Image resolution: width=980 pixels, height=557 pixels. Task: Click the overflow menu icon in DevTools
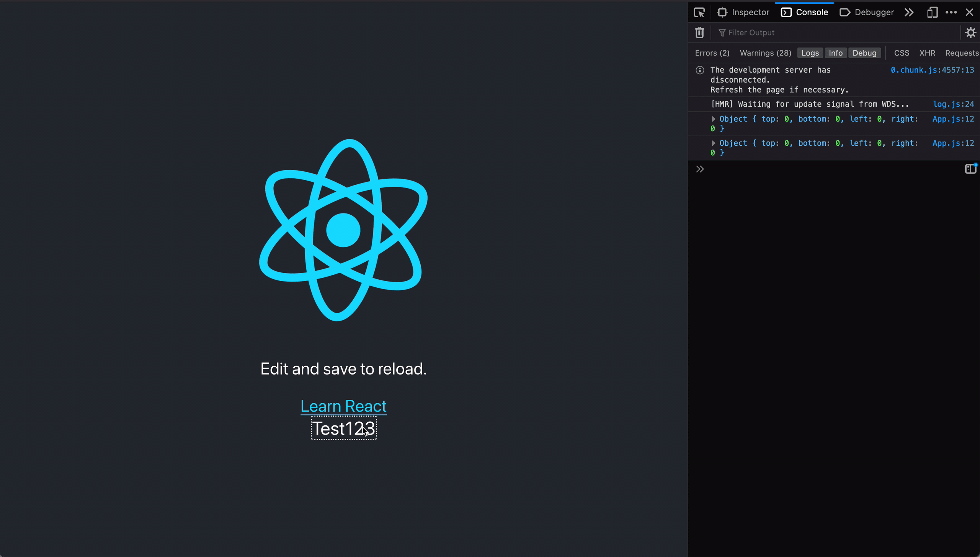click(951, 12)
